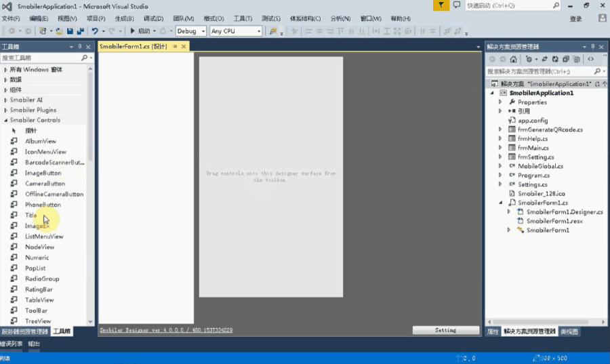Collapse the SmobilerForm1.cs node

500,203
